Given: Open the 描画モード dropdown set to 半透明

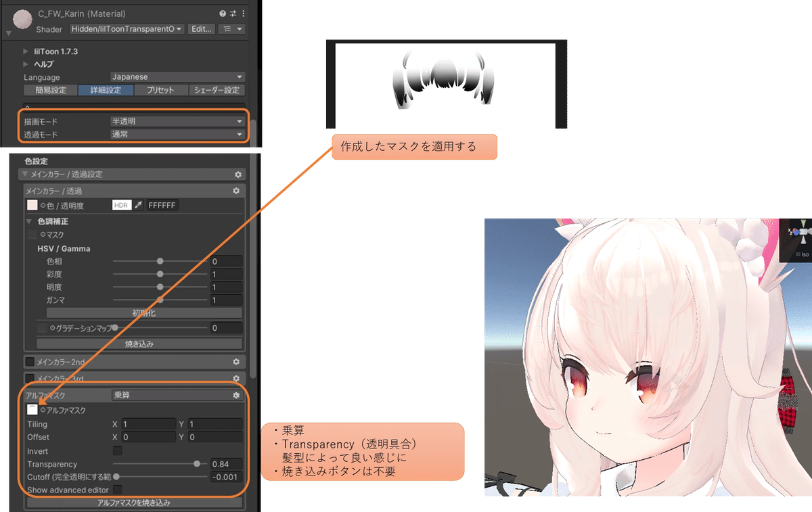Looking at the screenshot, I should 177,122.
